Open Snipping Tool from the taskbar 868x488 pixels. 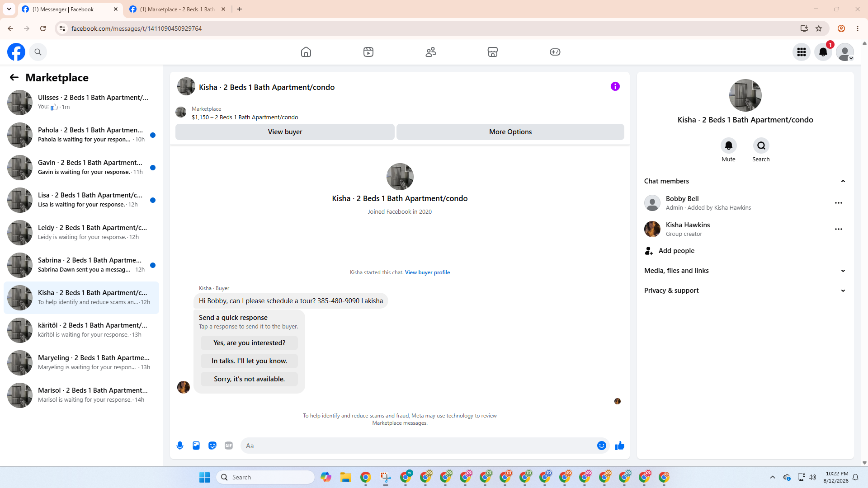point(386,477)
